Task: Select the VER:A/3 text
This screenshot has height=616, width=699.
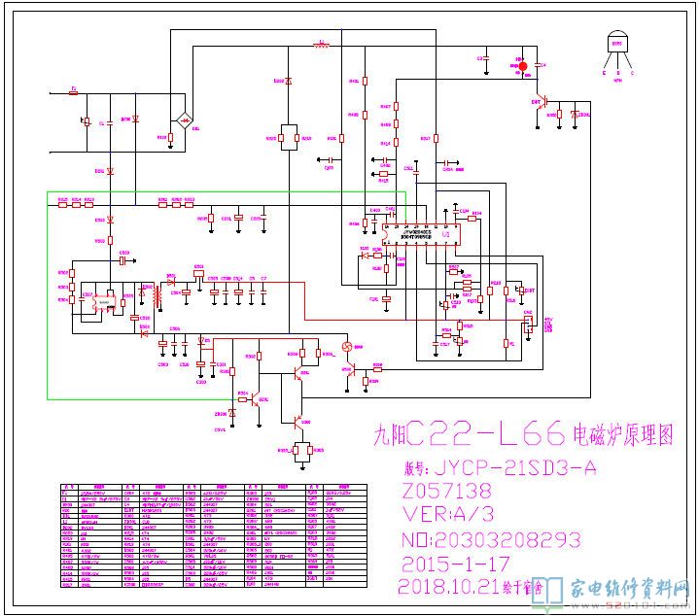Action: coord(448,514)
